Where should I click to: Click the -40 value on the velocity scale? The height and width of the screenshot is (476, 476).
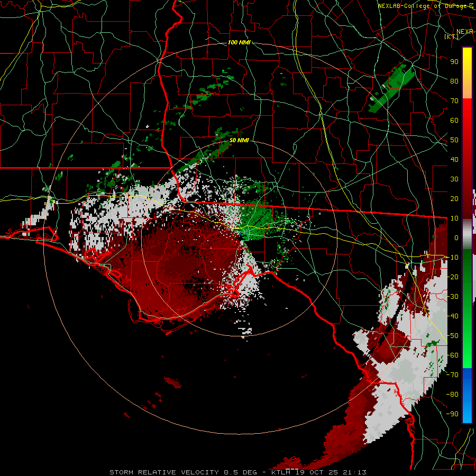coord(452,316)
